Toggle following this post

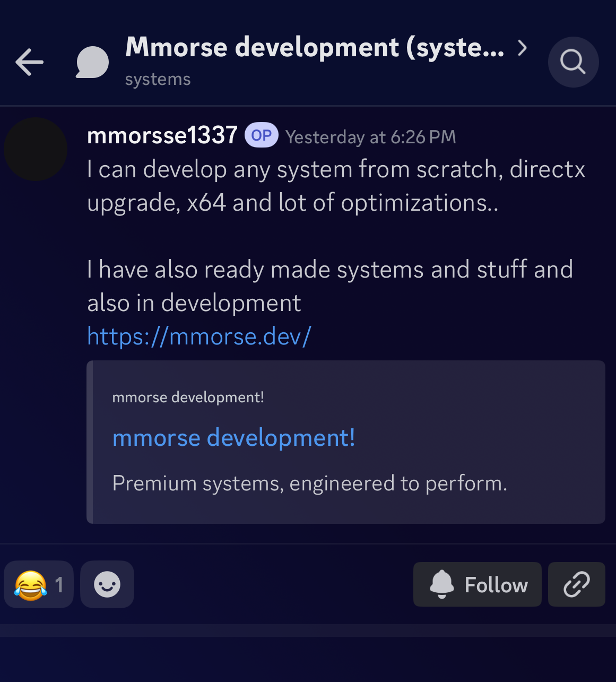click(478, 584)
